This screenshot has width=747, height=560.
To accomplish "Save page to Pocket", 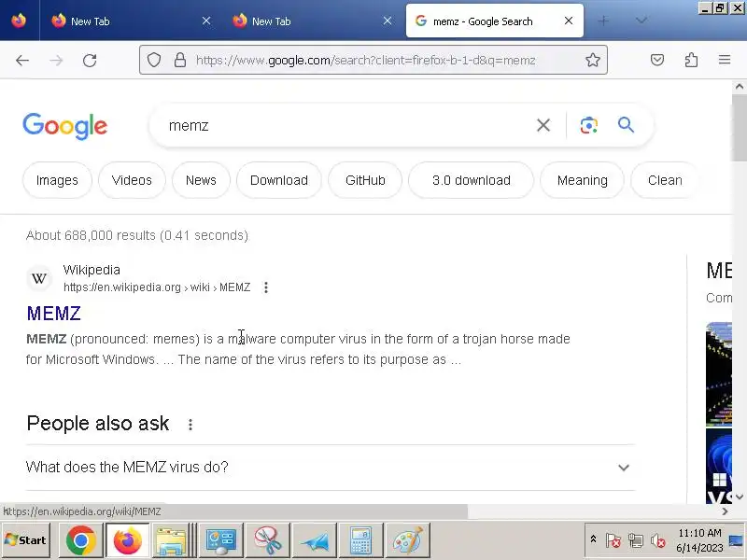I will pos(657,60).
